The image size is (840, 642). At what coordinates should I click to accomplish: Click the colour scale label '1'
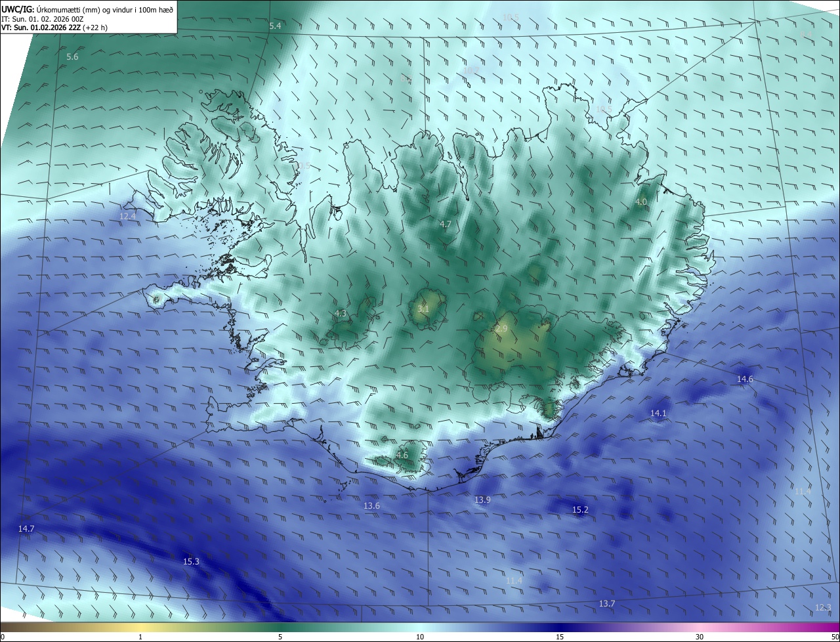click(x=140, y=637)
